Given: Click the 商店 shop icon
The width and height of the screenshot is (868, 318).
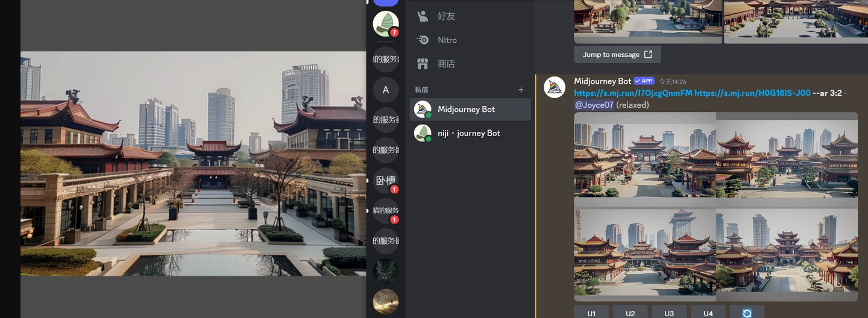Looking at the screenshot, I should [423, 64].
